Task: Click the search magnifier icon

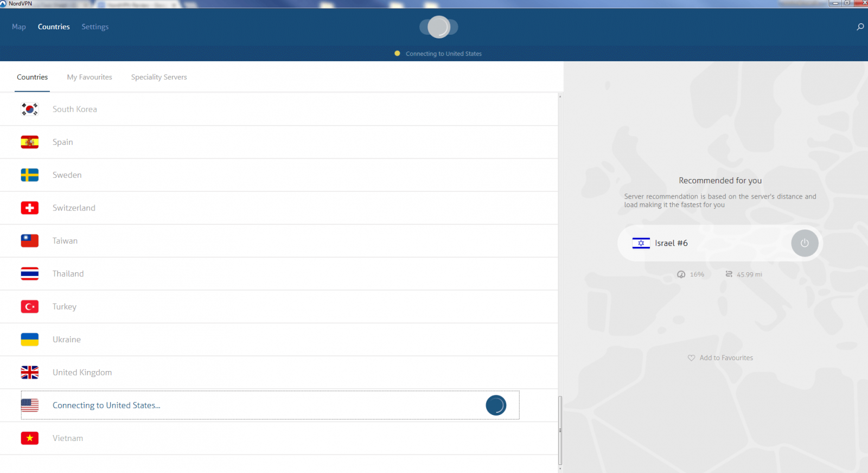Action: click(860, 27)
